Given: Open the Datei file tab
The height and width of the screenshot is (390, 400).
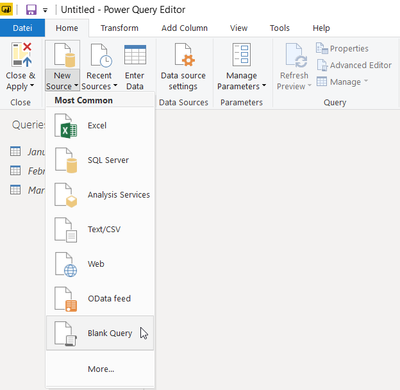Looking at the screenshot, I should tap(22, 28).
